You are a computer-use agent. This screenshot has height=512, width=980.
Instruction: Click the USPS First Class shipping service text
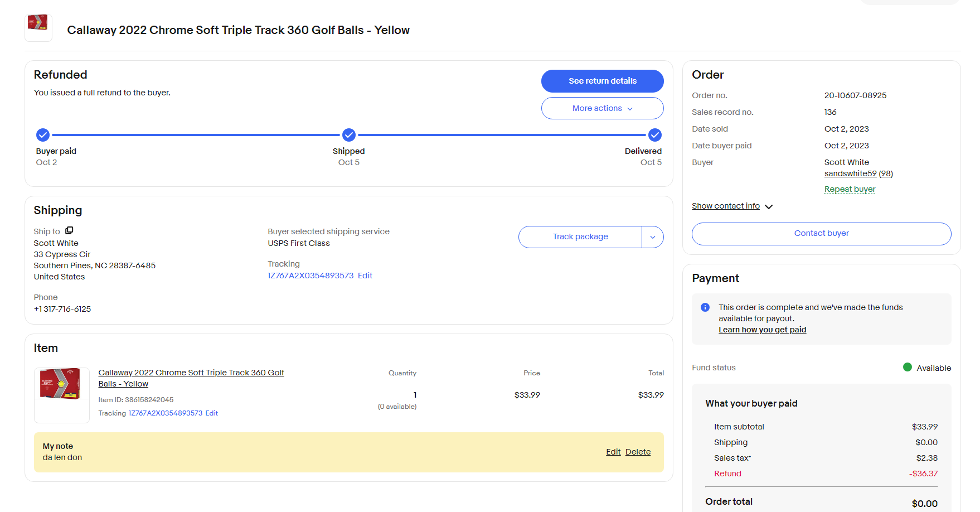[x=299, y=243]
